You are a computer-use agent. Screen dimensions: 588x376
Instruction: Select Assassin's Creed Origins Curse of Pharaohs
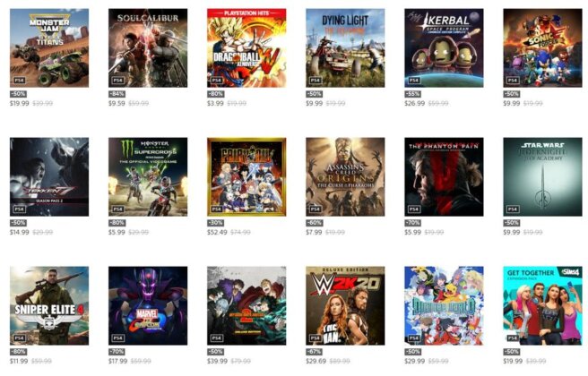point(345,176)
